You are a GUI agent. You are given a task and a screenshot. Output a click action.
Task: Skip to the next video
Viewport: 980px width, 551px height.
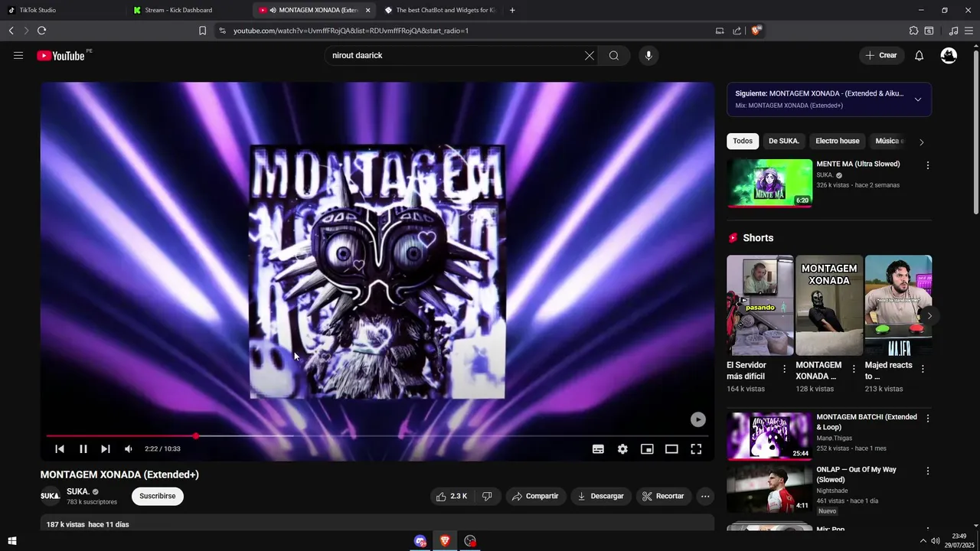click(106, 449)
